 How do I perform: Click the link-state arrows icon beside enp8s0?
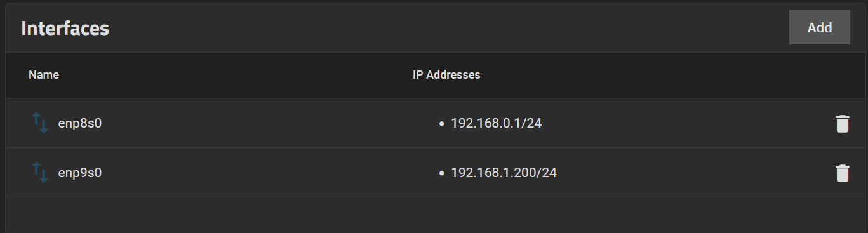tap(40, 123)
